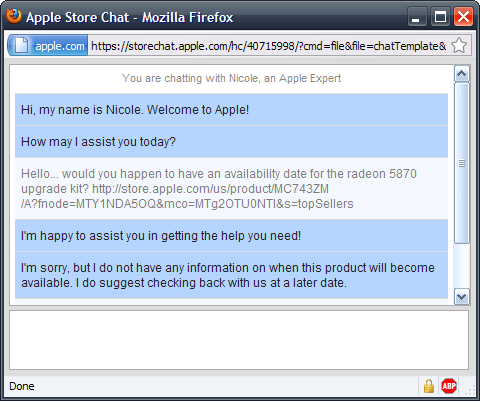Click the radeon 5870 upgrade kit question
The height and width of the screenshot is (401, 480).
click(231, 189)
